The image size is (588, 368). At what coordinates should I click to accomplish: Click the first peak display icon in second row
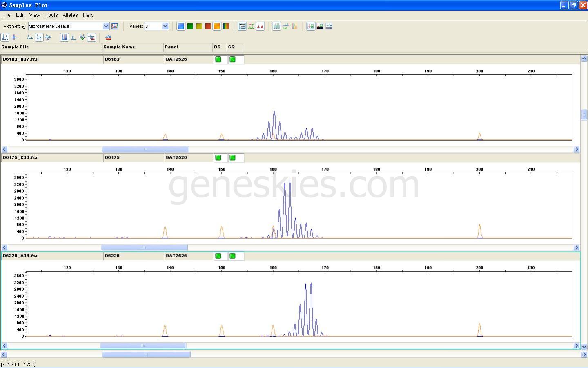tap(5, 37)
